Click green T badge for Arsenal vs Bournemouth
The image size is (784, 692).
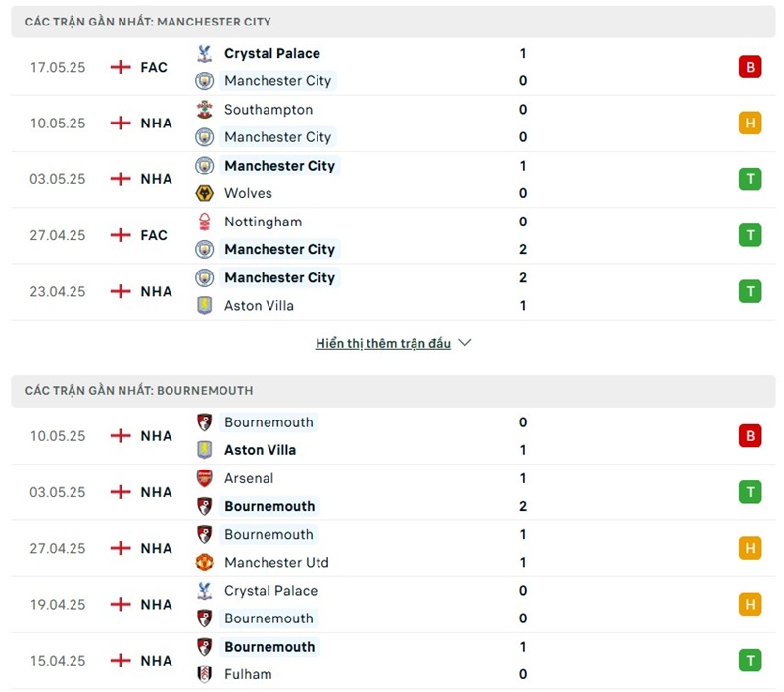tap(750, 492)
